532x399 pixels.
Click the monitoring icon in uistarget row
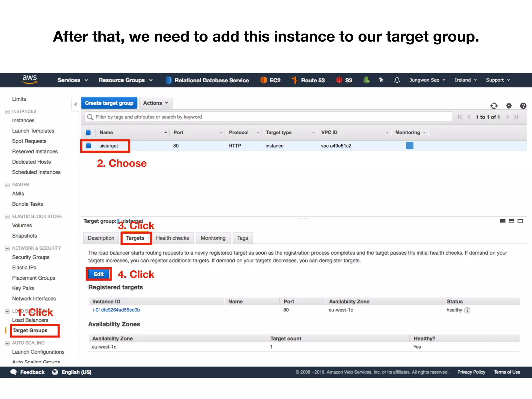point(410,146)
